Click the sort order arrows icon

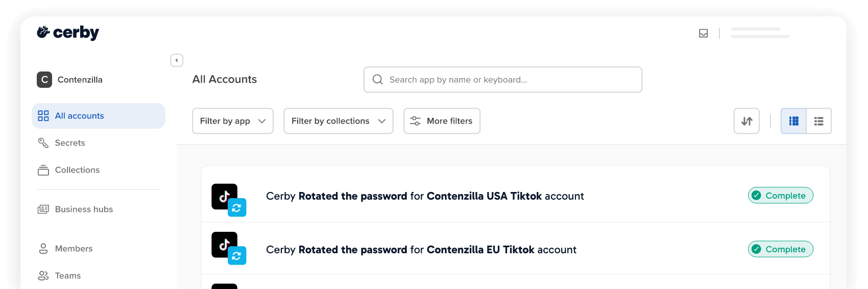[746, 121]
